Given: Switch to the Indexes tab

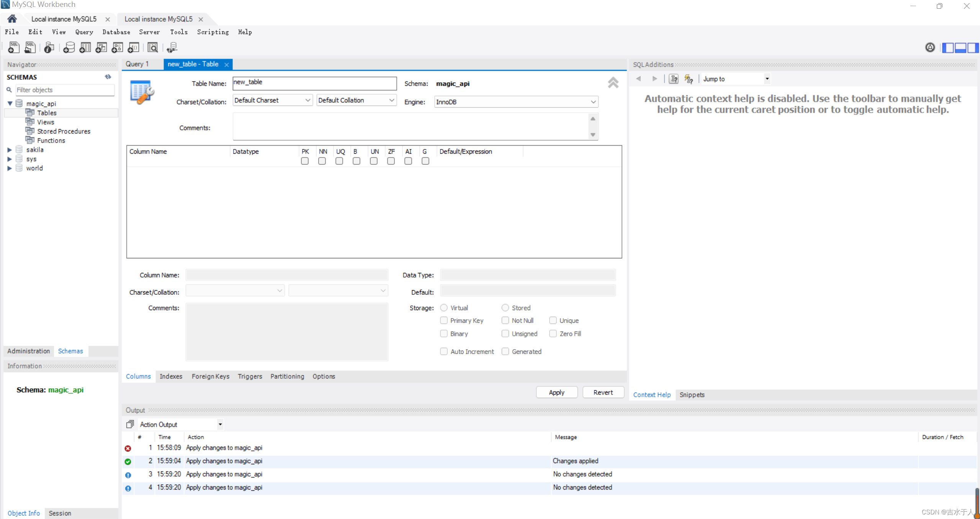Looking at the screenshot, I should pyautogui.click(x=170, y=376).
